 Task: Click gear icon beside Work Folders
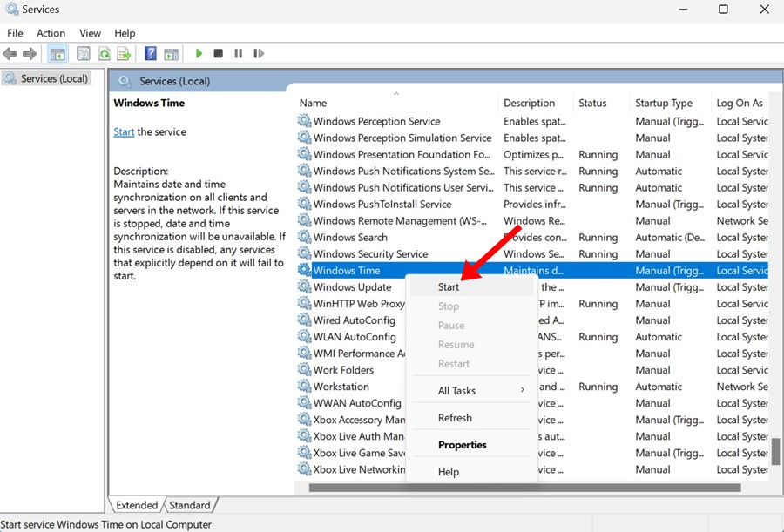point(304,369)
